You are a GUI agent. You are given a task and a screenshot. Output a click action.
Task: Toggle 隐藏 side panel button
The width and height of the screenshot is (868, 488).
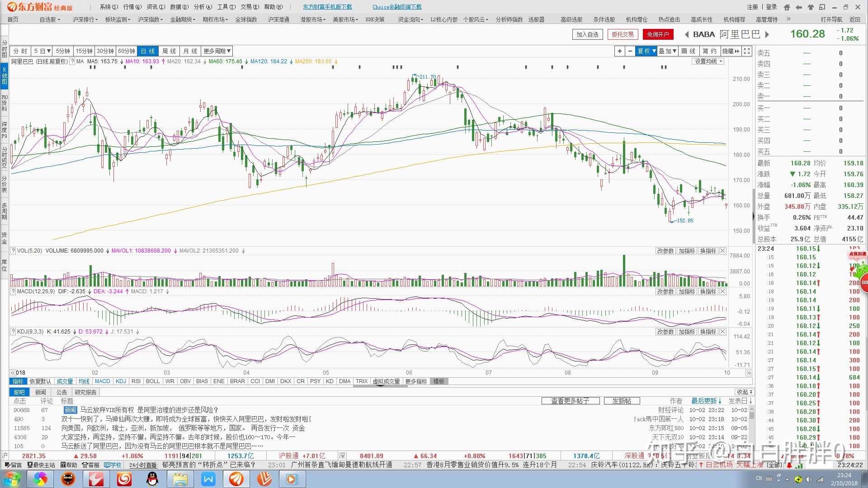[731, 51]
